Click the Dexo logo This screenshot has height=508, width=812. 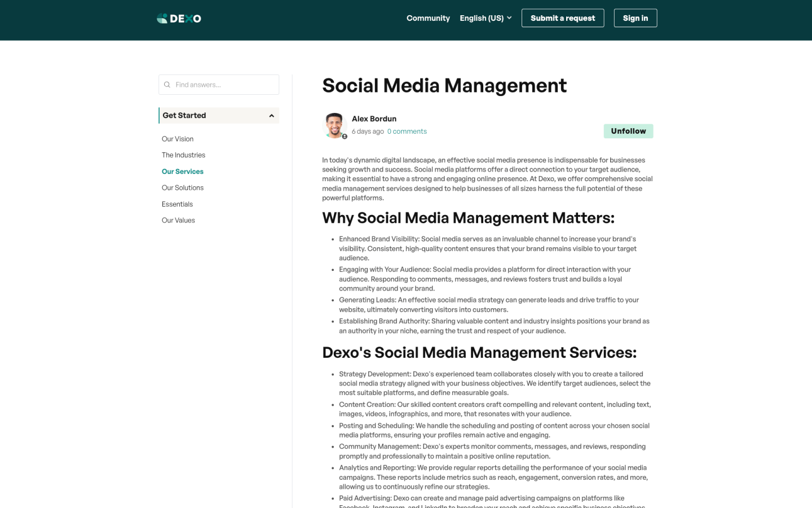click(x=179, y=19)
